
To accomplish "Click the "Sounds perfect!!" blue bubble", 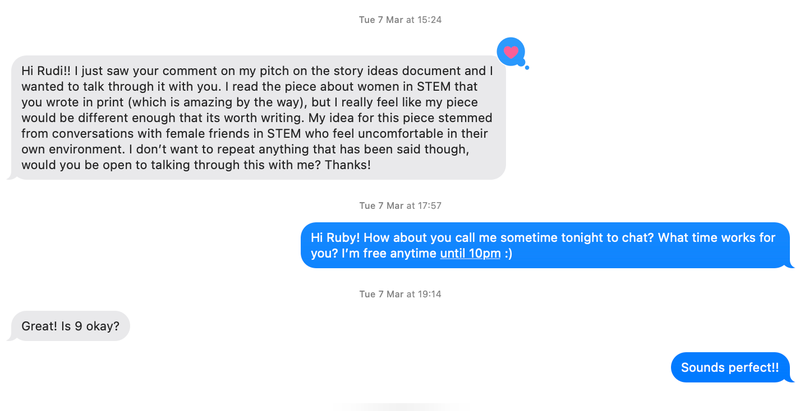I will (729, 368).
